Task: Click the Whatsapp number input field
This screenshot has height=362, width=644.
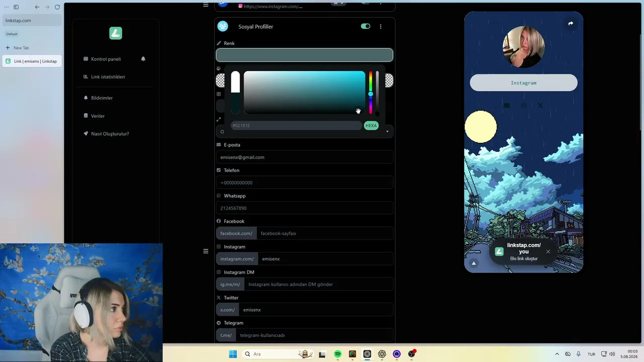Action: (304, 208)
